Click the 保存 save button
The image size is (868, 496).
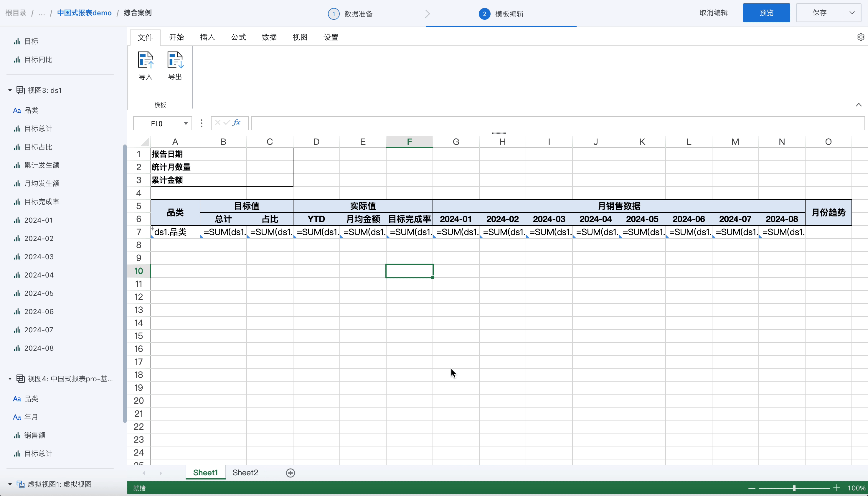click(820, 13)
